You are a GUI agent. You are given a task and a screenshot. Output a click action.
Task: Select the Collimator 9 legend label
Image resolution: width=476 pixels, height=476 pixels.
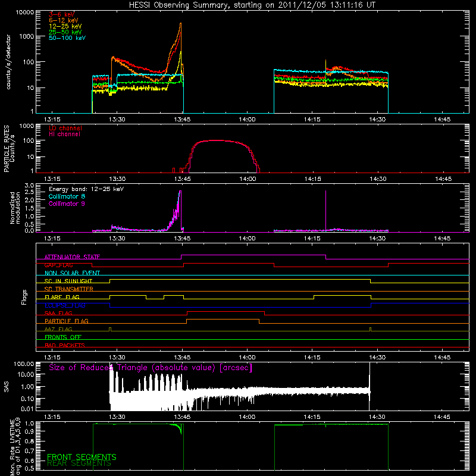point(67,203)
